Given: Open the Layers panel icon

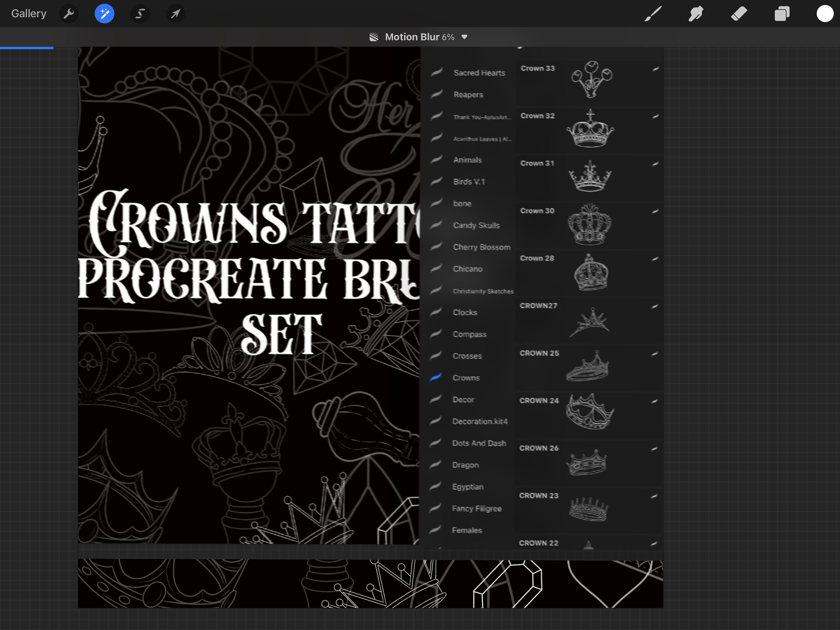Looking at the screenshot, I should 782,14.
